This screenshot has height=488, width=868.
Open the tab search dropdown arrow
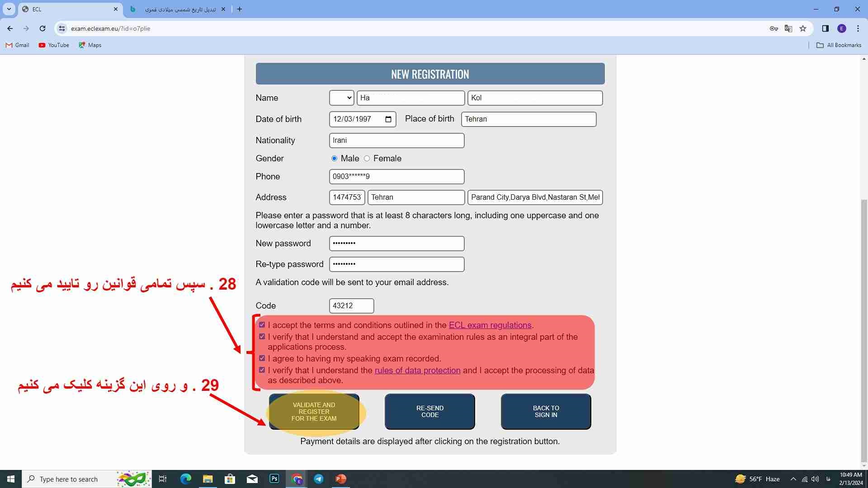[9, 9]
